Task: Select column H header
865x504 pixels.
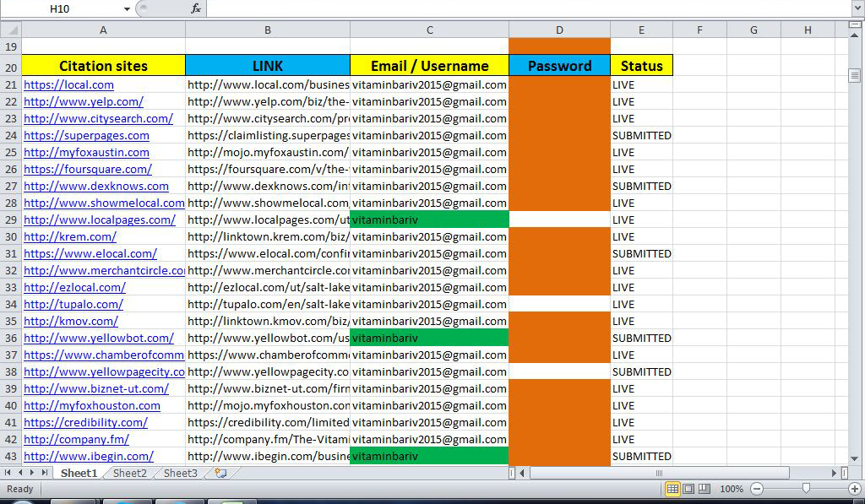Action: tap(808, 30)
